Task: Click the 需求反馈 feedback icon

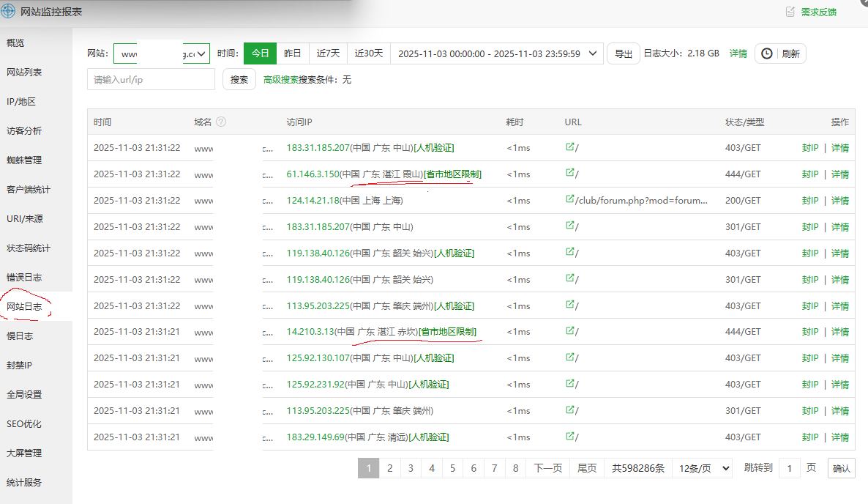Action: coord(790,12)
